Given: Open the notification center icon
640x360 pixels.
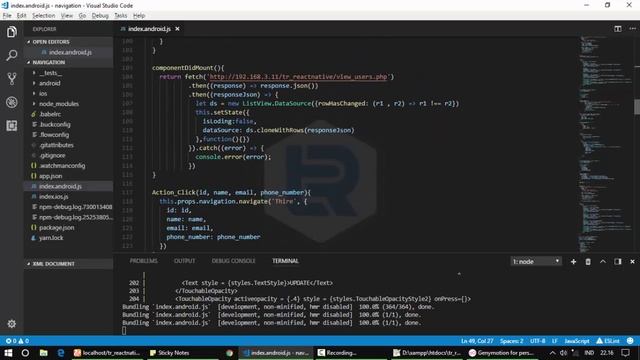Looking at the screenshot, I should (x=625, y=353).
